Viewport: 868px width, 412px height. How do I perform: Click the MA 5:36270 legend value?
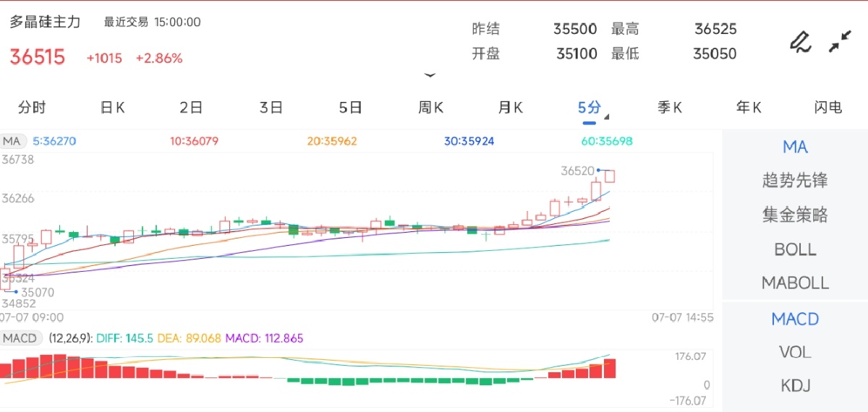point(54,141)
